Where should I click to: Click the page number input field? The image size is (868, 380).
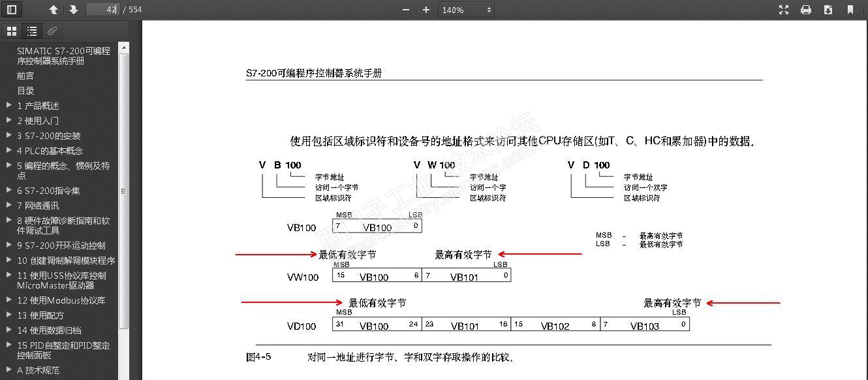point(102,10)
